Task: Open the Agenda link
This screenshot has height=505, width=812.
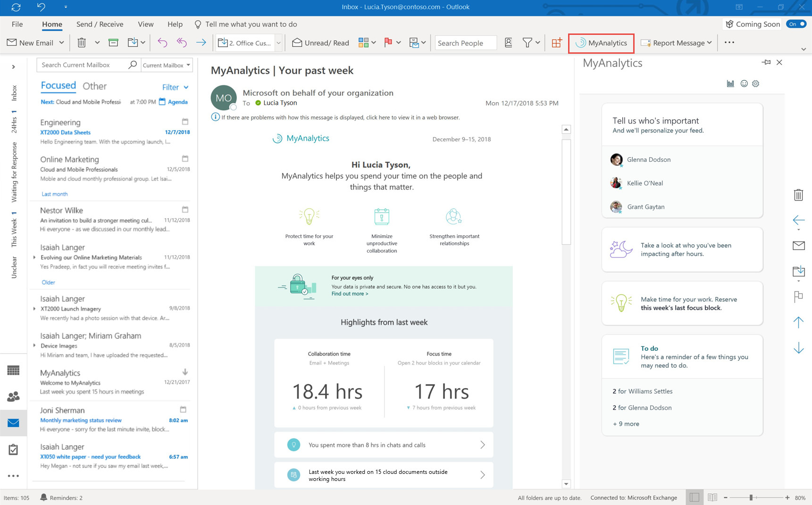Action: pos(174,102)
